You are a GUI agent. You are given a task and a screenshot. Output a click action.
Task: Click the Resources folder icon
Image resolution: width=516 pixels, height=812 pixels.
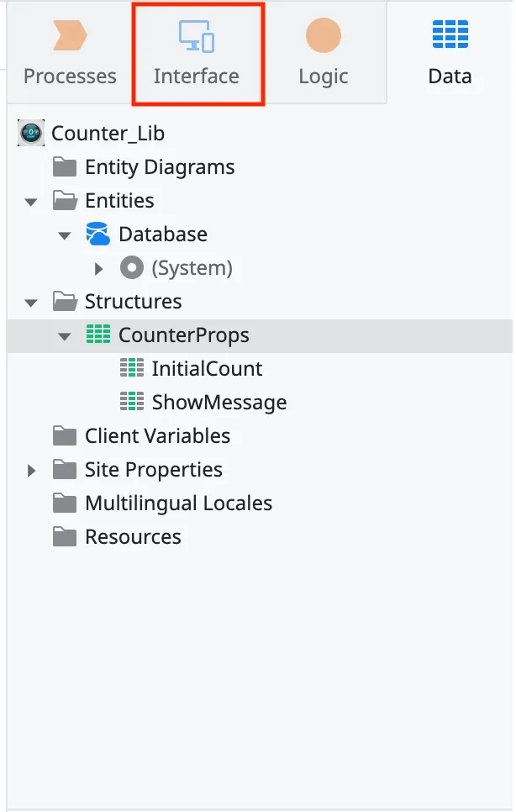pyautogui.click(x=64, y=536)
